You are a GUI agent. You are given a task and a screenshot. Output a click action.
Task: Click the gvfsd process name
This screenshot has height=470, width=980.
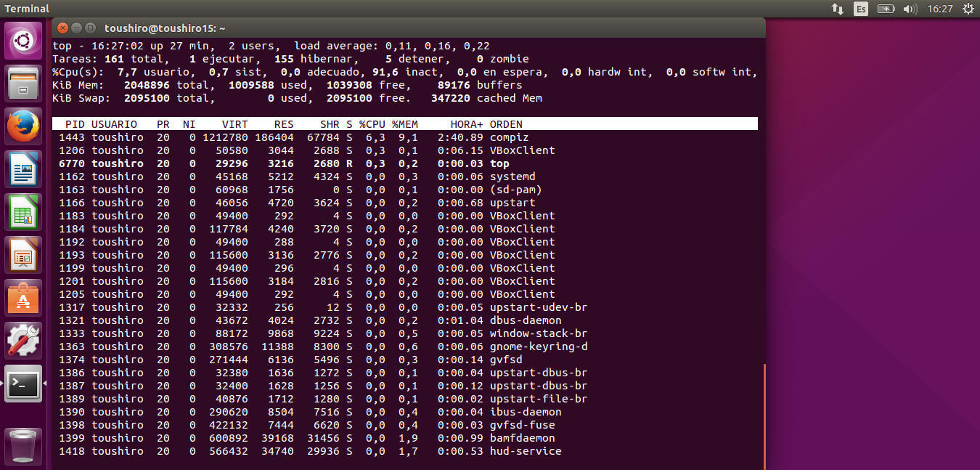[506, 360]
